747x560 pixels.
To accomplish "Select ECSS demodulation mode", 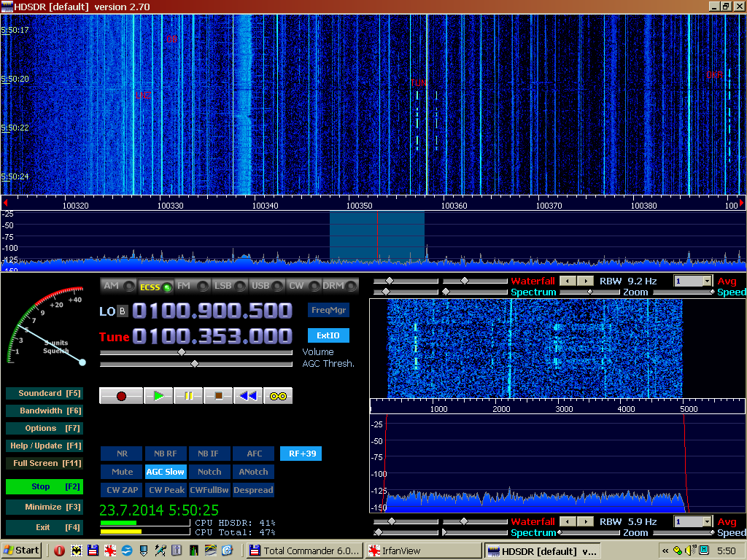I will tap(155, 287).
